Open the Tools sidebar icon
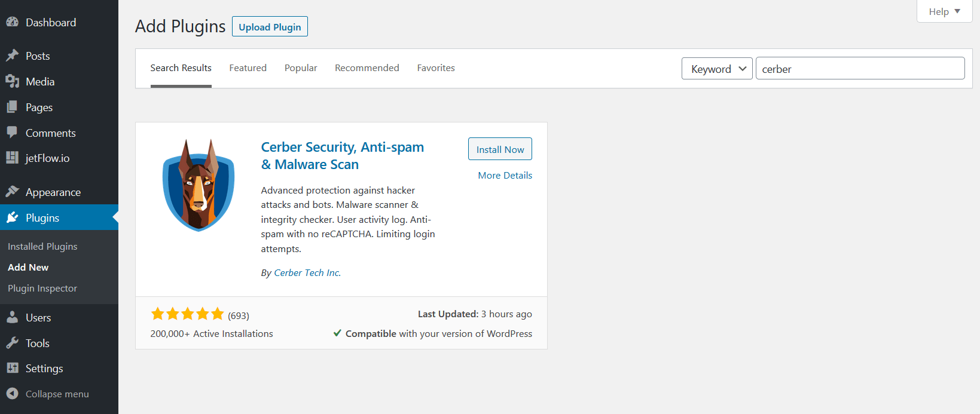 coord(13,343)
